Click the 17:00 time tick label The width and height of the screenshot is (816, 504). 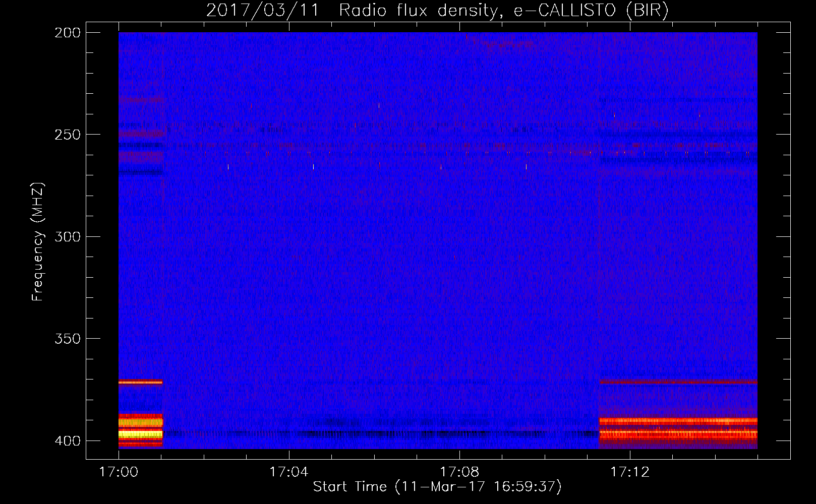(x=119, y=472)
